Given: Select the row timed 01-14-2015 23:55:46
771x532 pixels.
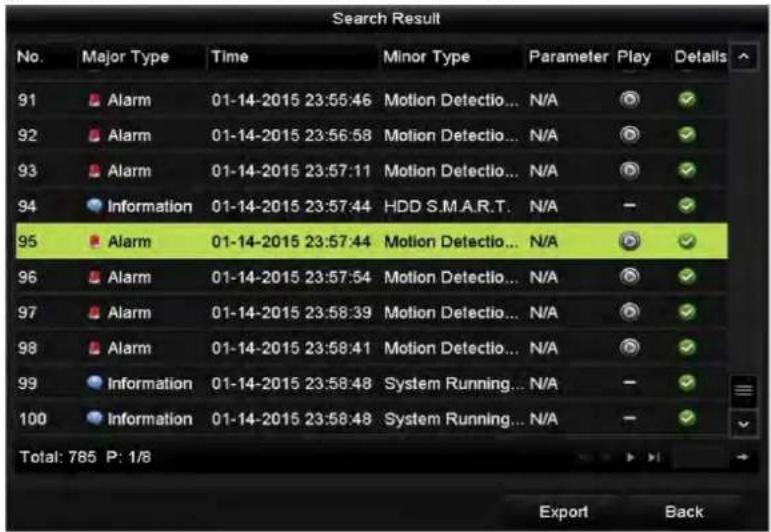Looking at the screenshot, I should pyautogui.click(x=372, y=100).
